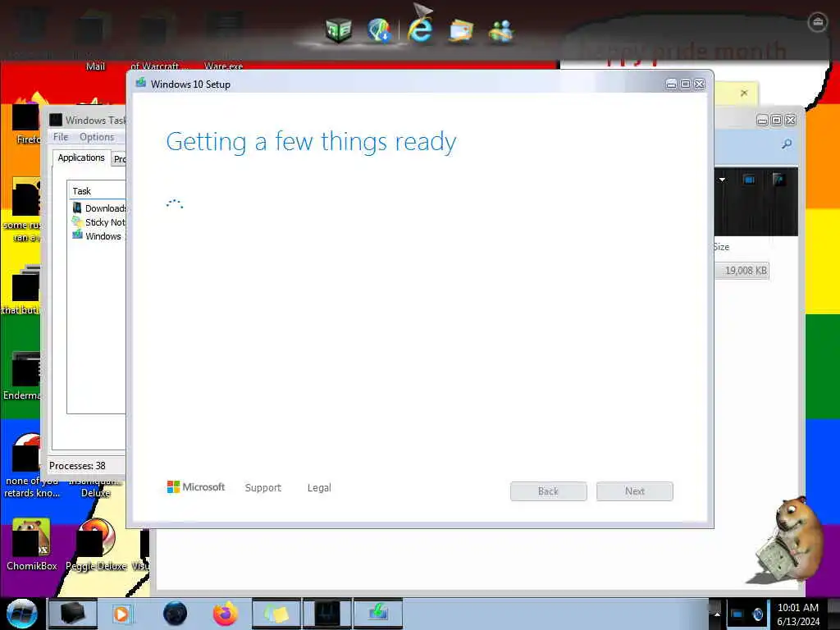Screen dimensions: 840x630
Task: Open the Firefox desktop shortcut
Action: click(x=27, y=121)
